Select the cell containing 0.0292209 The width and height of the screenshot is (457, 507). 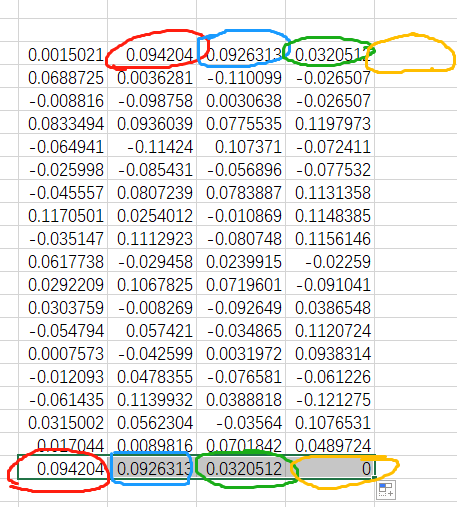[x=63, y=283]
